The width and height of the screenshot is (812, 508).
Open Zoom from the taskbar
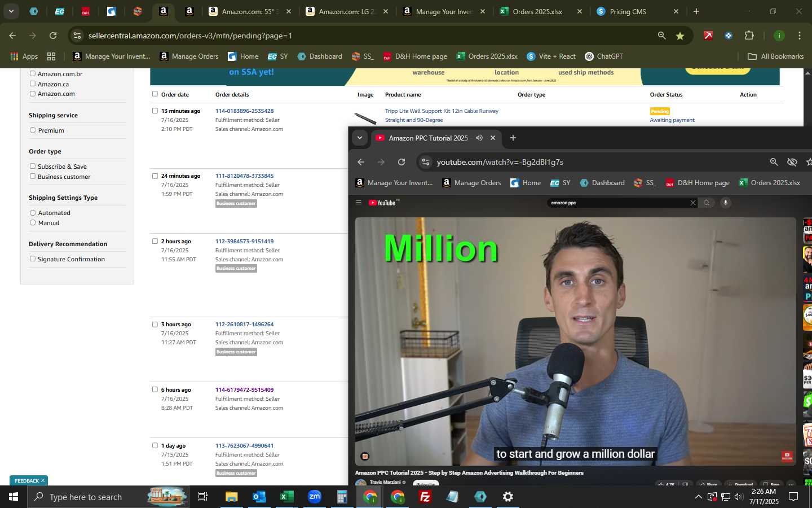point(314,497)
